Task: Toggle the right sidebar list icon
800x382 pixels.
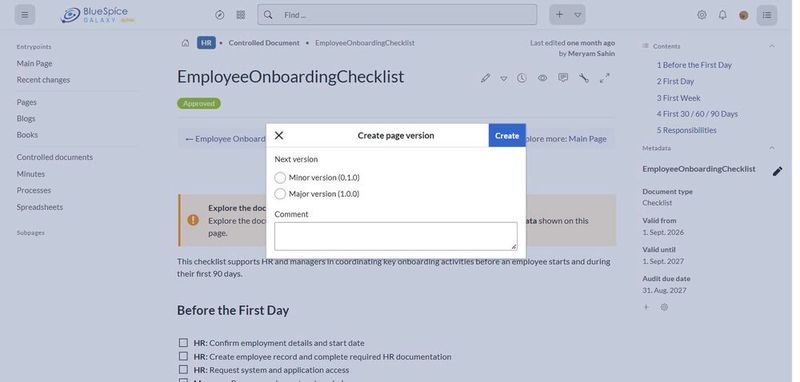Action: coord(767,15)
